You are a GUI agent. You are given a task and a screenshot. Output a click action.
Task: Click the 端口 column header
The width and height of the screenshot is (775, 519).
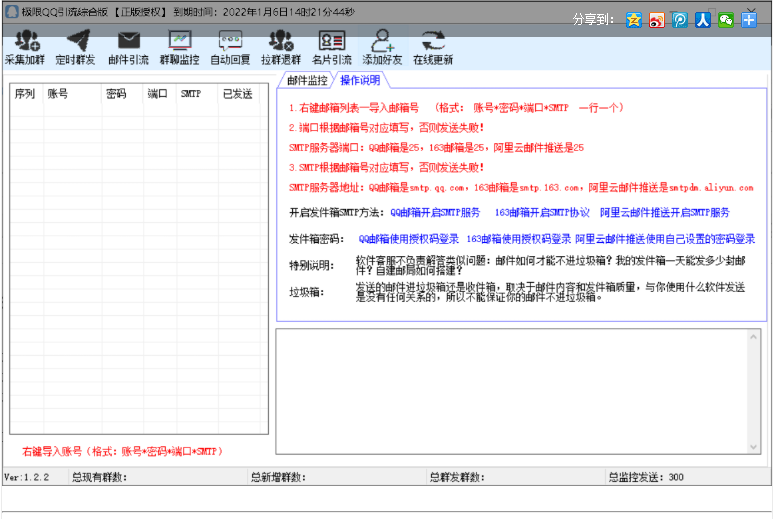pyautogui.click(x=160, y=94)
